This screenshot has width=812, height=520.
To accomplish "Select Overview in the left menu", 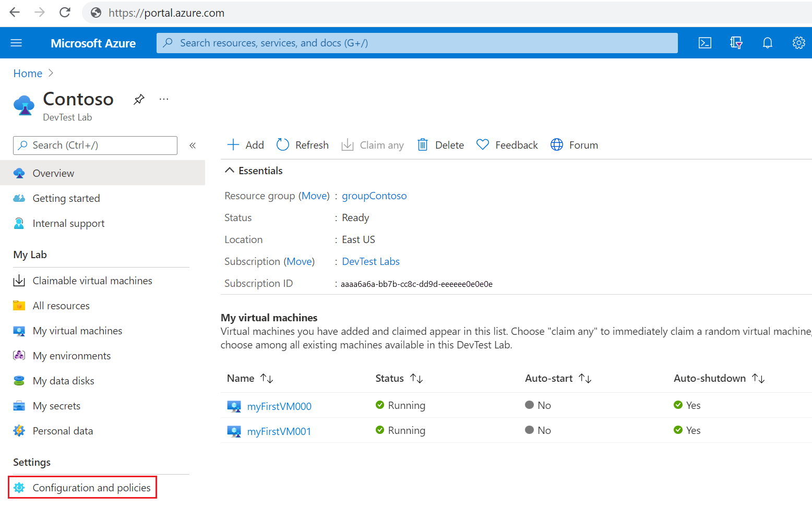I will (102, 173).
